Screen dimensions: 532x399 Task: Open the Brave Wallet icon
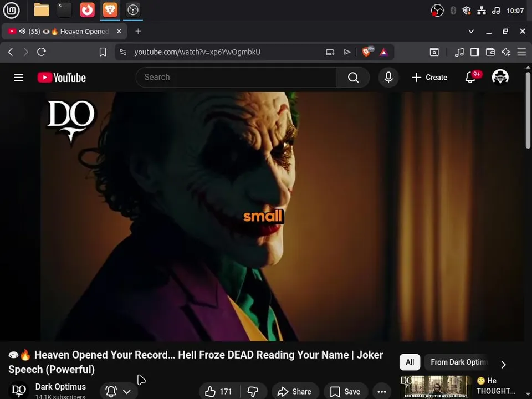[x=490, y=52]
